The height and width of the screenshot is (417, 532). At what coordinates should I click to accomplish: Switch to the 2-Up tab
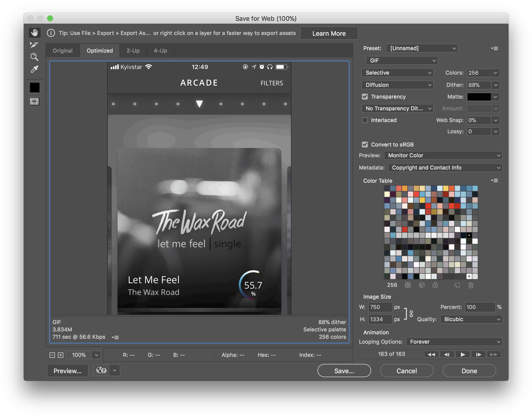coord(133,51)
